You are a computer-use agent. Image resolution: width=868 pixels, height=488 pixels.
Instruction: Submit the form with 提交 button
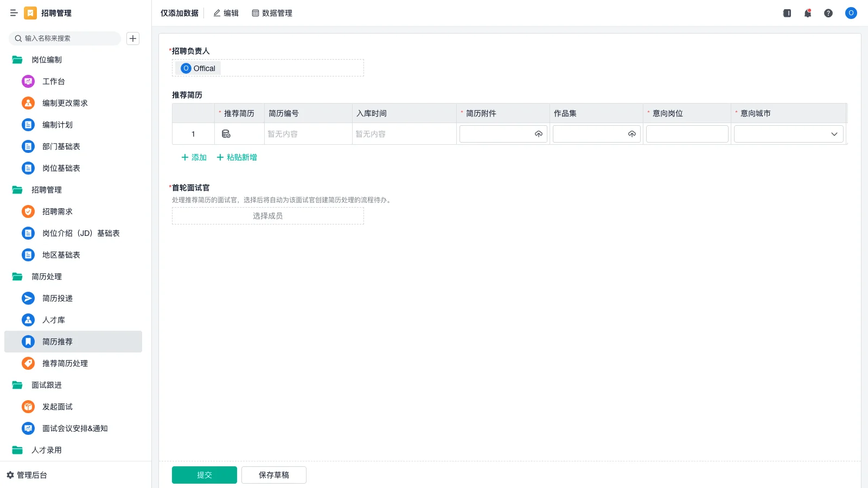point(204,474)
